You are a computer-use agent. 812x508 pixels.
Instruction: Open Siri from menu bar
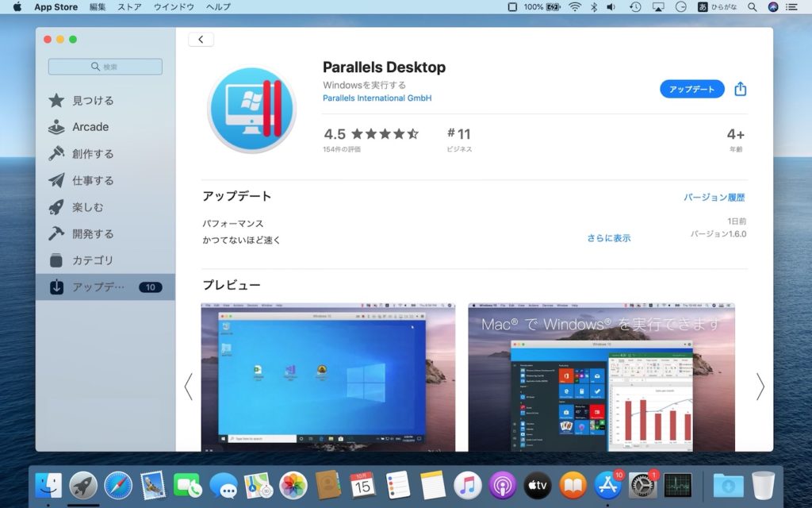pyautogui.click(x=772, y=6)
